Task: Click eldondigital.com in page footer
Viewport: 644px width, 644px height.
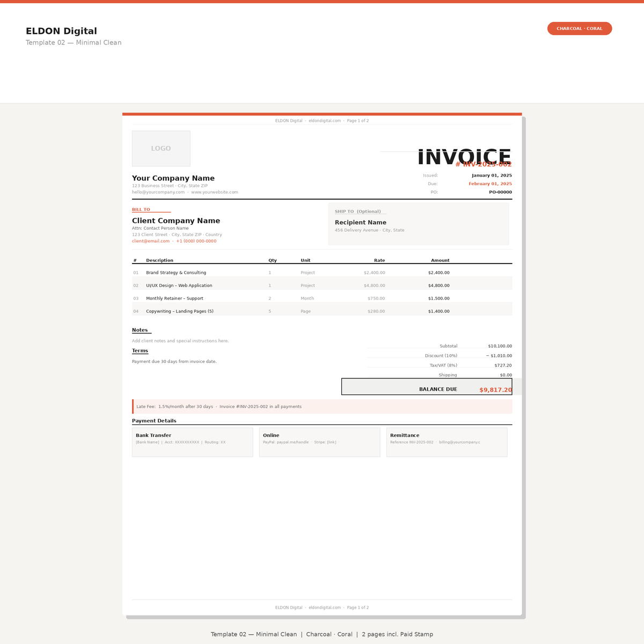Action: (x=325, y=608)
